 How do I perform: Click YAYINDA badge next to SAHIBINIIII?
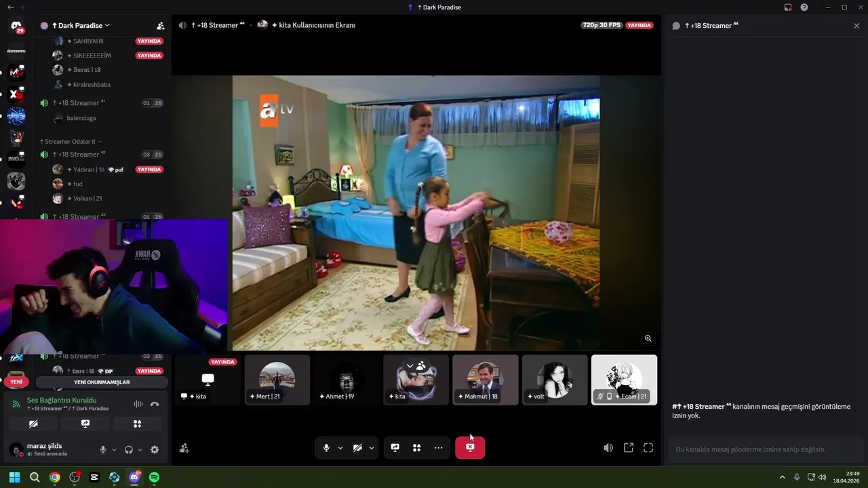click(x=149, y=41)
